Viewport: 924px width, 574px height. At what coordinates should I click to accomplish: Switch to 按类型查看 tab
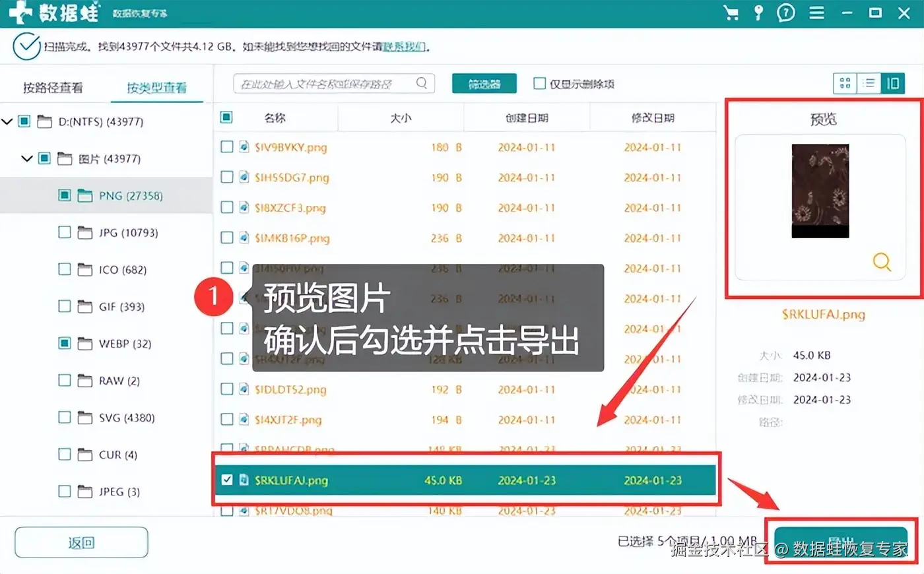click(156, 87)
